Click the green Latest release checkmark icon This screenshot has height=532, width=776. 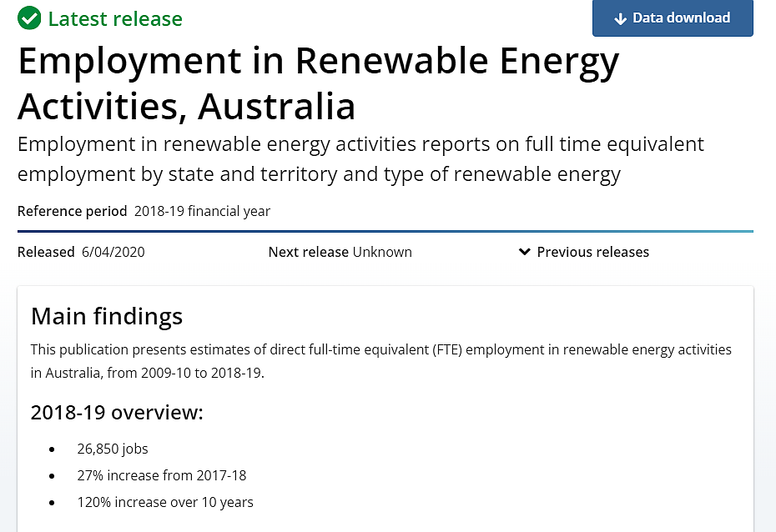(29, 18)
